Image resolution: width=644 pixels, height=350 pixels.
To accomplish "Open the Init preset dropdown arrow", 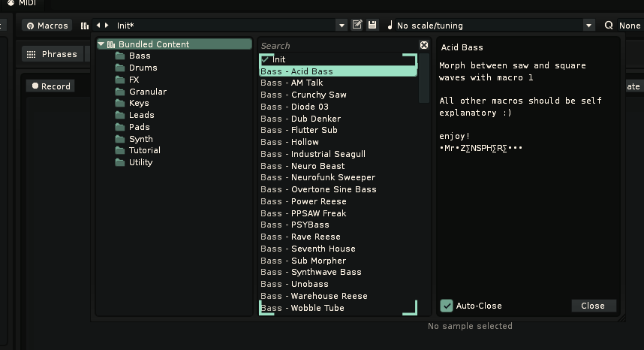I will pos(342,26).
